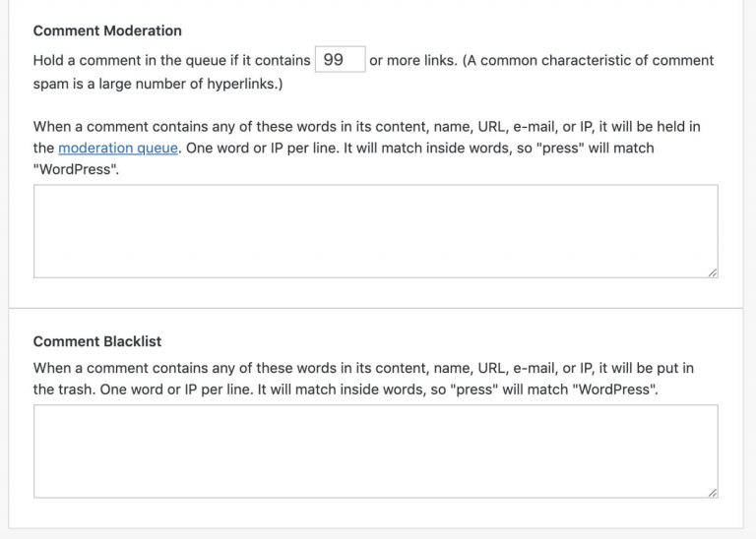Screen dimensions: 756x539
Task: Focus the Comment Blacklist words text area
Action: pyautogui.click(x=376, y=451)
